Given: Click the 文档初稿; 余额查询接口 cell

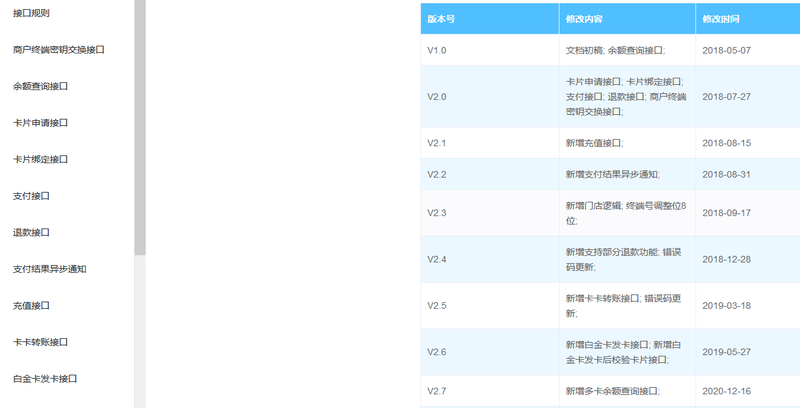Looking at the screenshot, I should tap(628, 50).
